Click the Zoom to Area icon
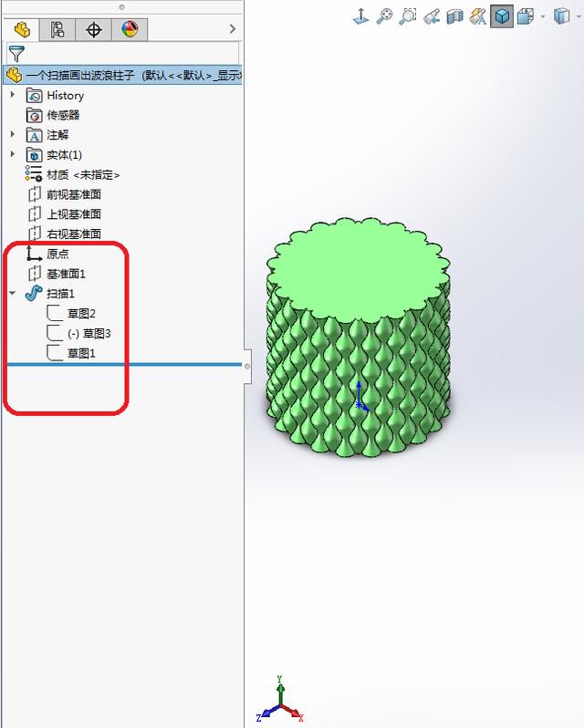The height and width of the screenshot is (728, 584). coord(408,16)
